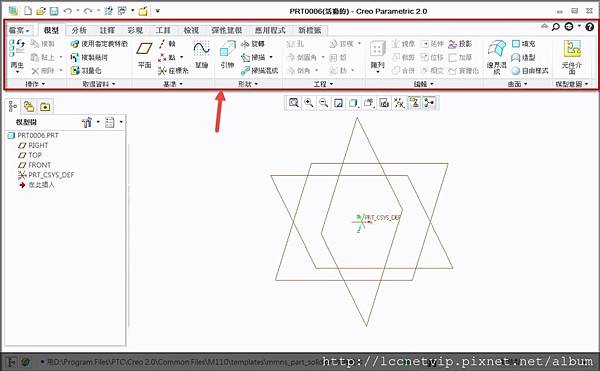600x371 pixels.
Task: Expand the Shapes (形狀) group dropdown
Action: (248, 84)
